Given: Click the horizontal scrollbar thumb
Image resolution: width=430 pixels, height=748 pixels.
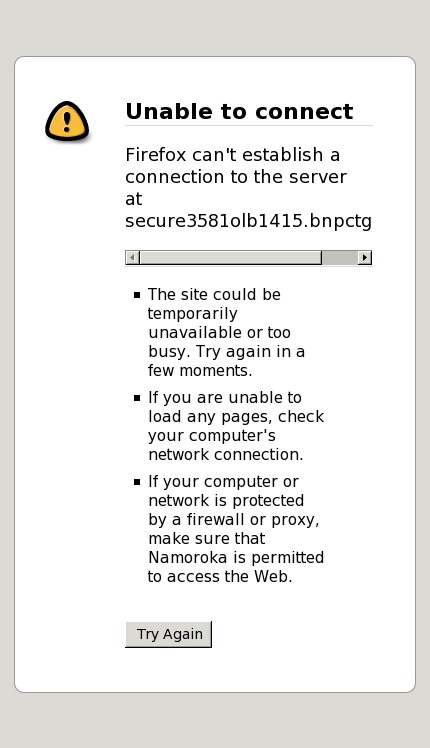Looking at the screenshot, I should 231,258.
